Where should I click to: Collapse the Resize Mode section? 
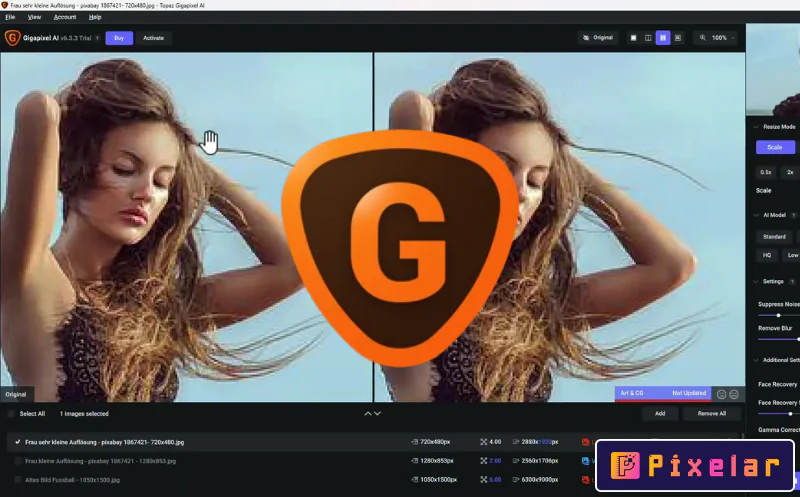click(x=756, y=127)
